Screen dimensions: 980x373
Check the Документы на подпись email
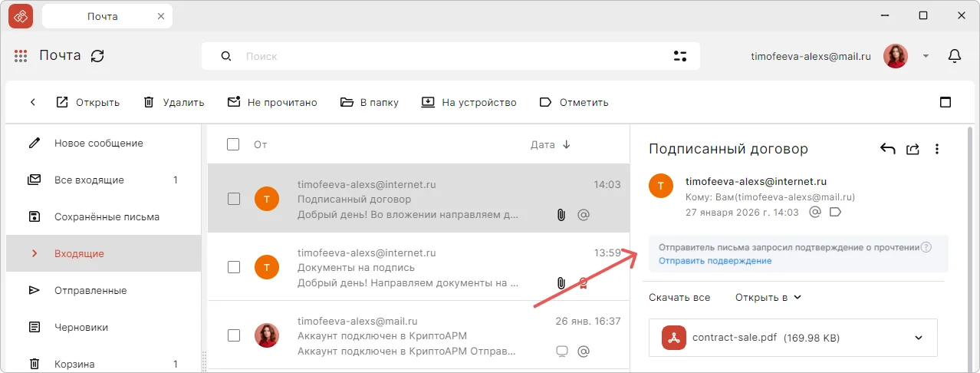(x=234, y=267)
